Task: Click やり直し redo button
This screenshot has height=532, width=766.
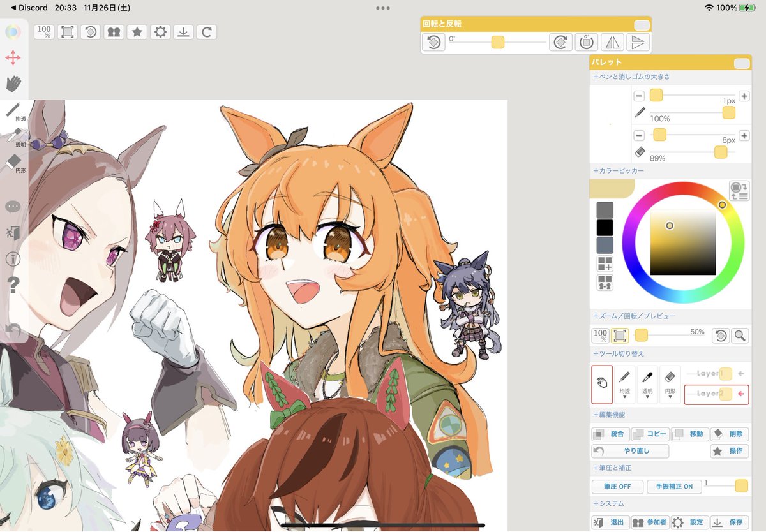Action: click(x=630, y=451)
